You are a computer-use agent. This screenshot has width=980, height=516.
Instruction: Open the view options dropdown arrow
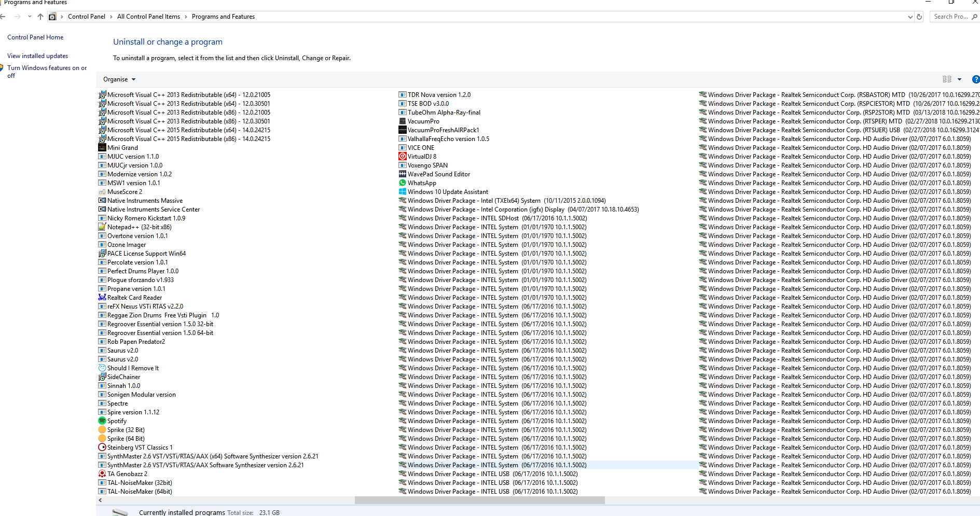960,79
